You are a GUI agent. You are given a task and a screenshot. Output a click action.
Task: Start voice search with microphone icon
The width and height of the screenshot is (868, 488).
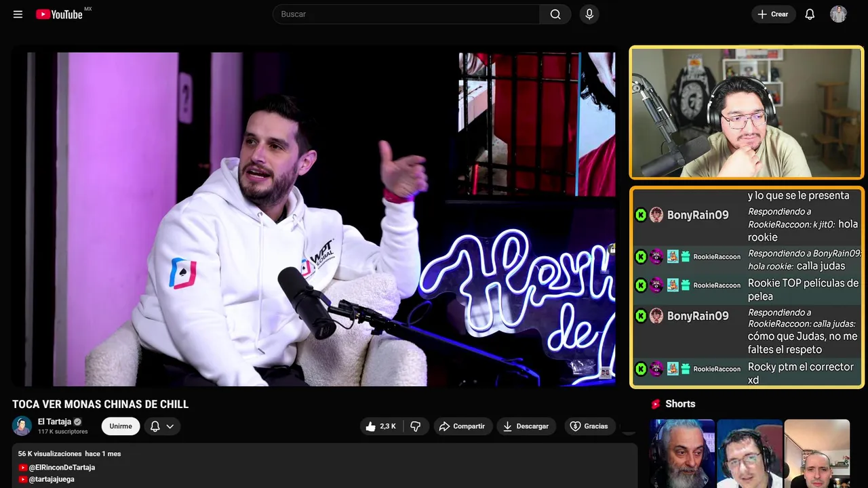[x=589, y=14]
